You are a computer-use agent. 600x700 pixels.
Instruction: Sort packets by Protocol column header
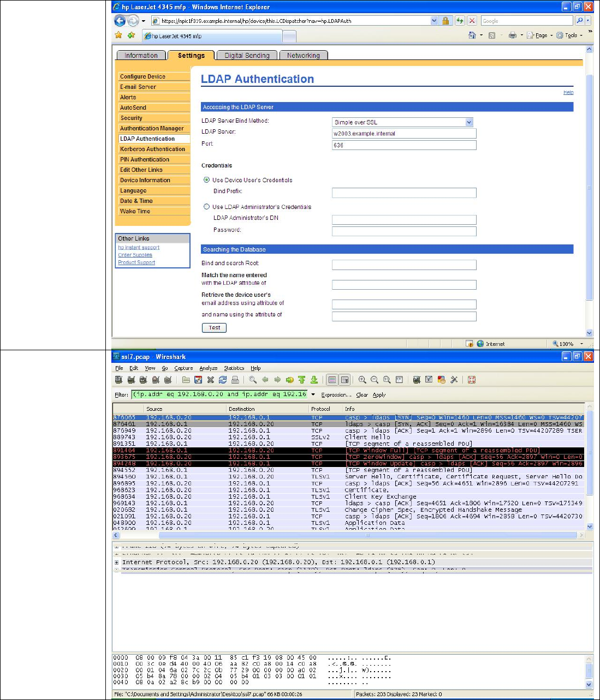(325, 409)
